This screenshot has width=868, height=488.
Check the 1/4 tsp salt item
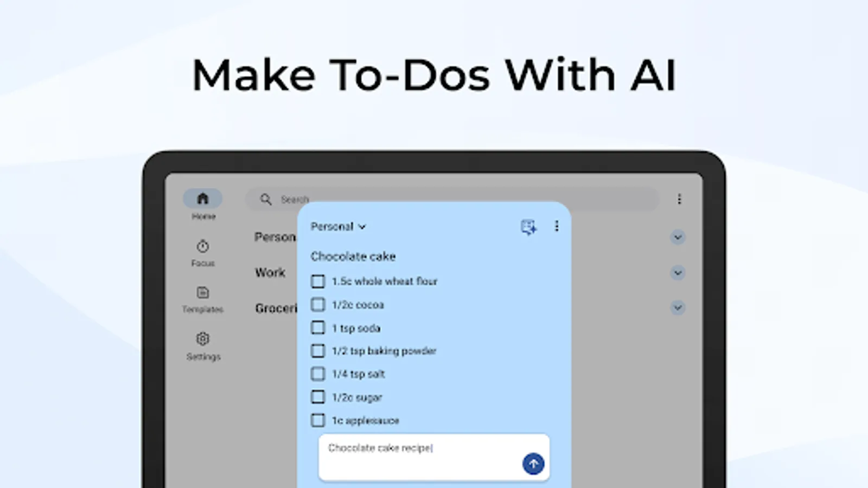[318, 374]
